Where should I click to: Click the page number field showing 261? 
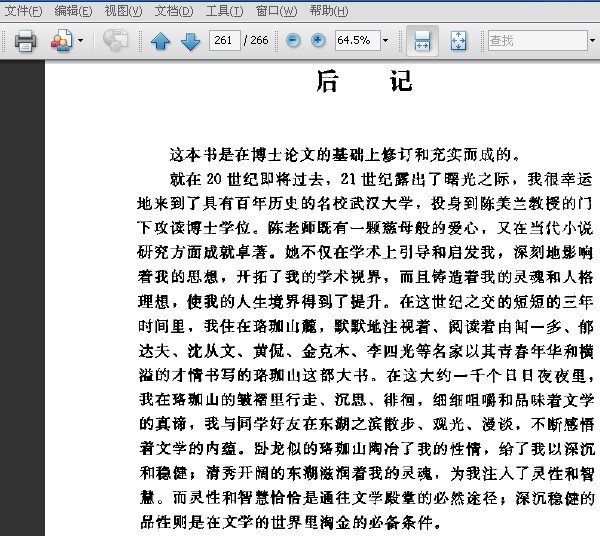[225, 40]
